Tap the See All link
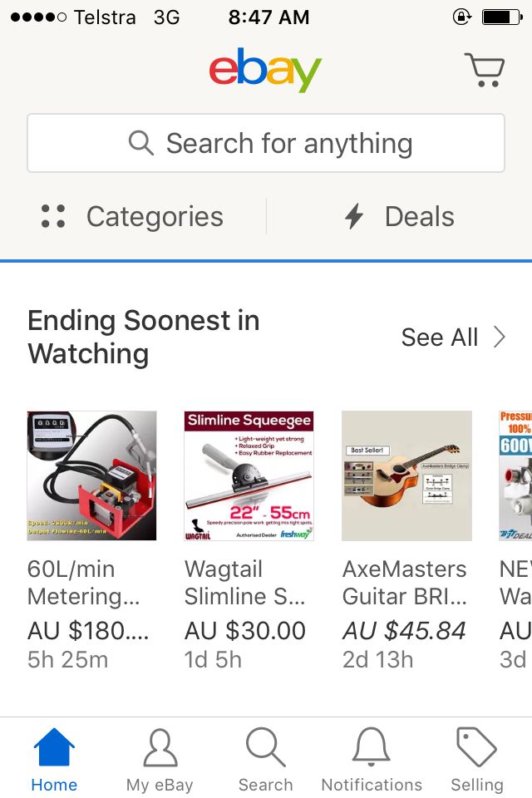The image size is (532, 798). (440, 337)
